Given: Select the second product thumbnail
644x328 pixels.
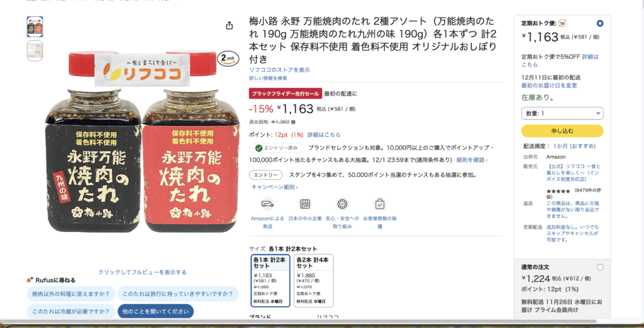Looking at the screenshot, I should pyautogui.click(x=35, y=50).
